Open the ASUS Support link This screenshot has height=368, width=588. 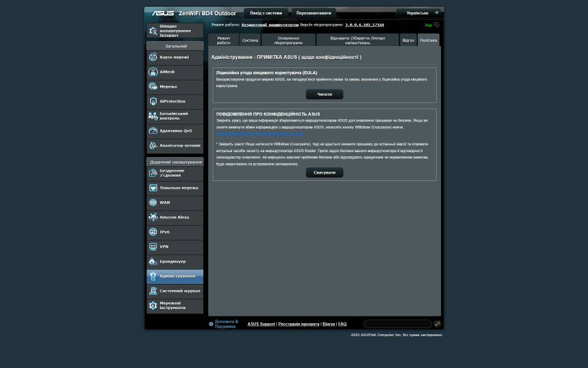tap(261, 324)
